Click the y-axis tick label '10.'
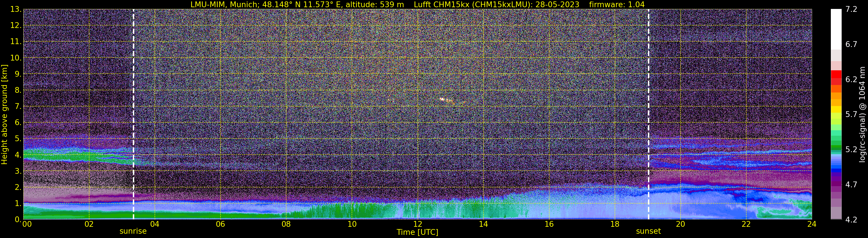868x238 pixels. (x=16, y=58)
